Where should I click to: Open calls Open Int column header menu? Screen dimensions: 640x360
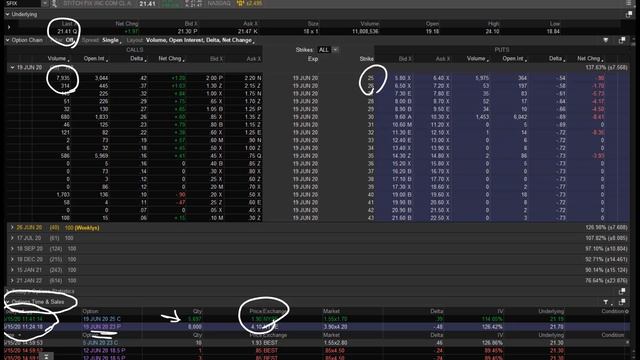(96, 59)
